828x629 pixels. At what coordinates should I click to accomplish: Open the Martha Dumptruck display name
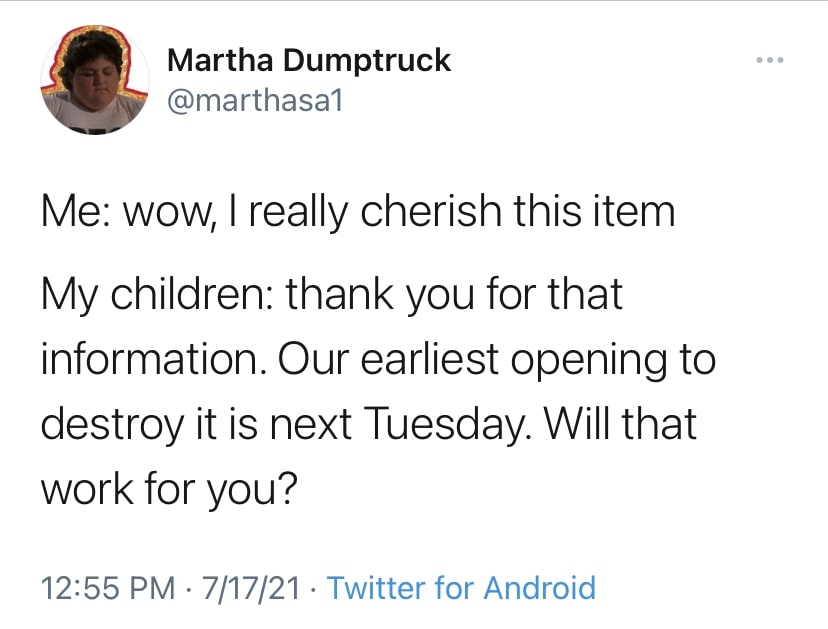coord(309,60)
